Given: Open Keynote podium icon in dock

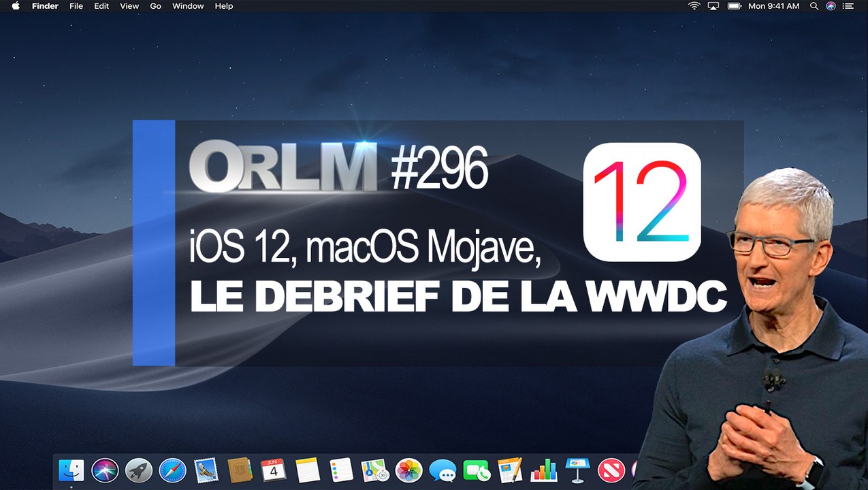Looking at the screenshot, I should point(578,470).
